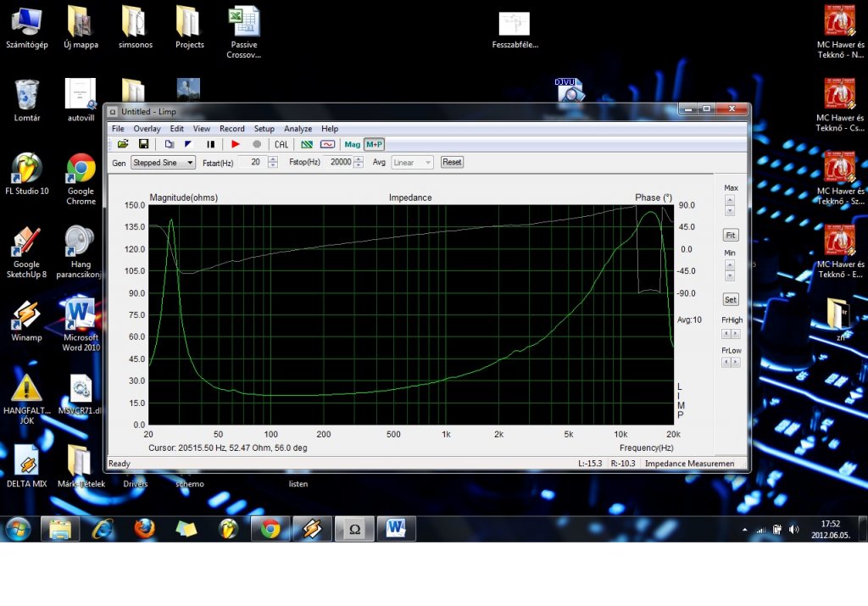Viewport: 868px width, 606px height.
Task: Select Microsoft Word 2010 desktop icon
Action: tap(81, 325)
